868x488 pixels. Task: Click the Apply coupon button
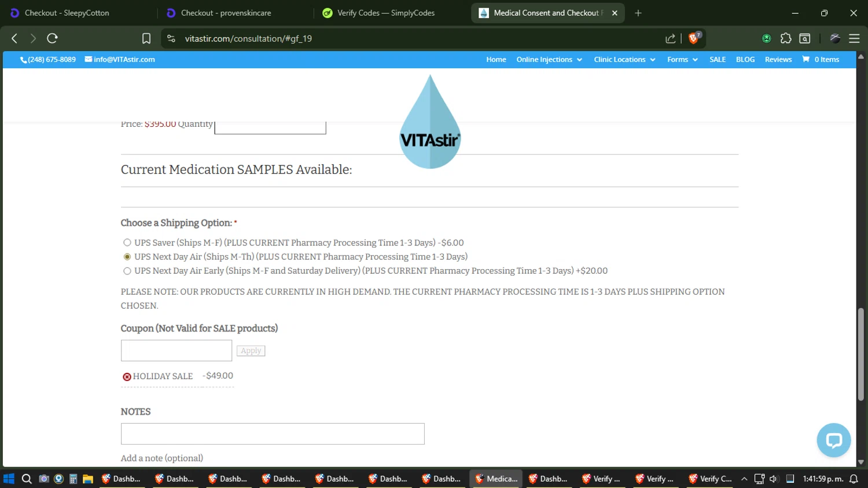[x=251, y=351]
